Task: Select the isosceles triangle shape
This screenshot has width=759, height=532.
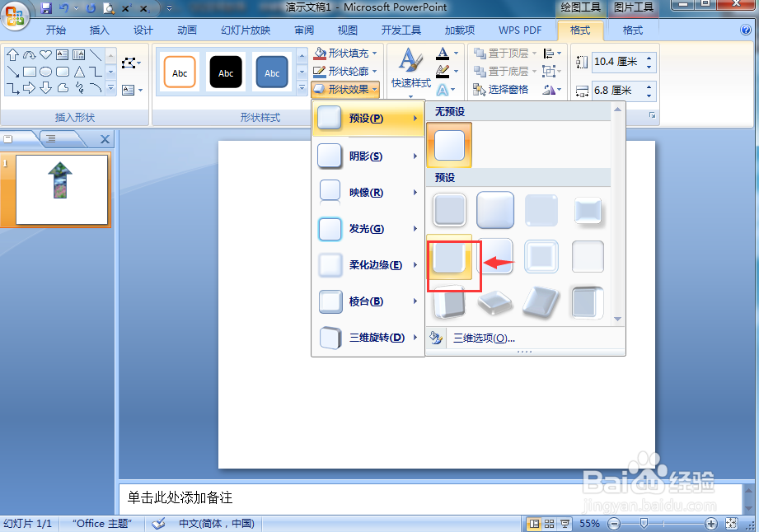Action: pos(79,72)
